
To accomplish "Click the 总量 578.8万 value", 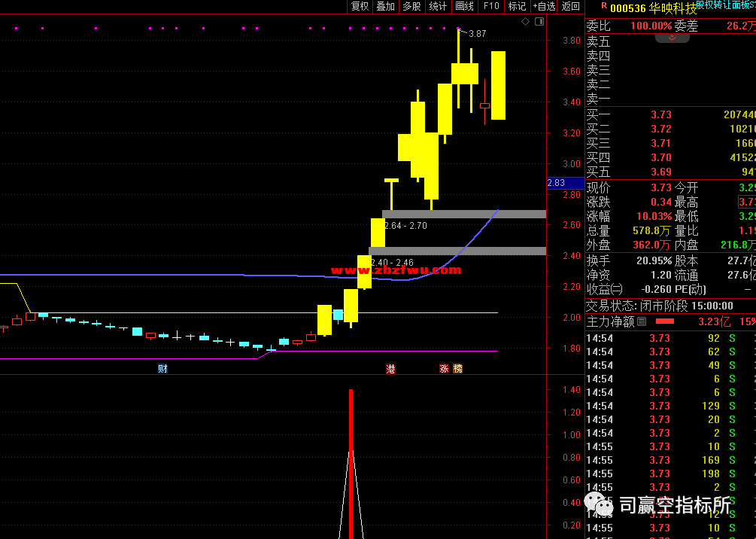I will (x=652, y=230).
